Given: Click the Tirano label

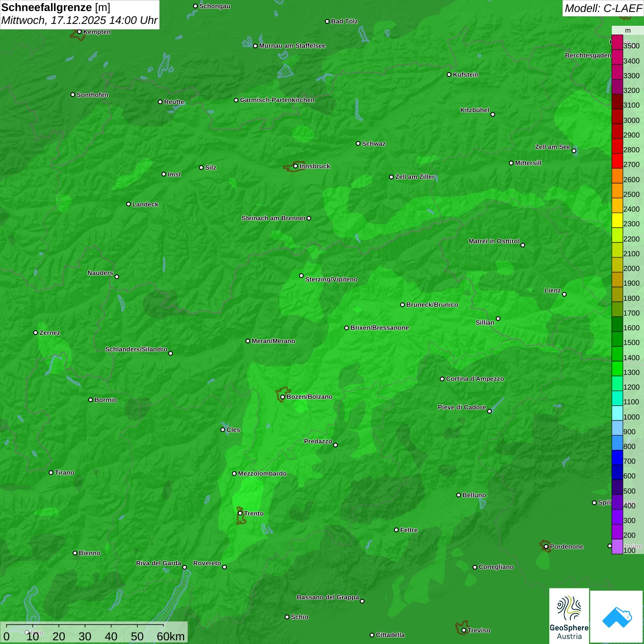Looking at the screenshot, I should [x=64, y=472].
